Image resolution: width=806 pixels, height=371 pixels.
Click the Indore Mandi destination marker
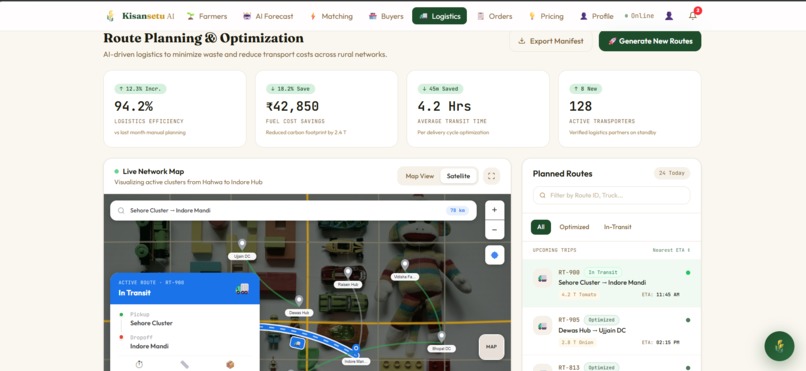coord(356,349)
